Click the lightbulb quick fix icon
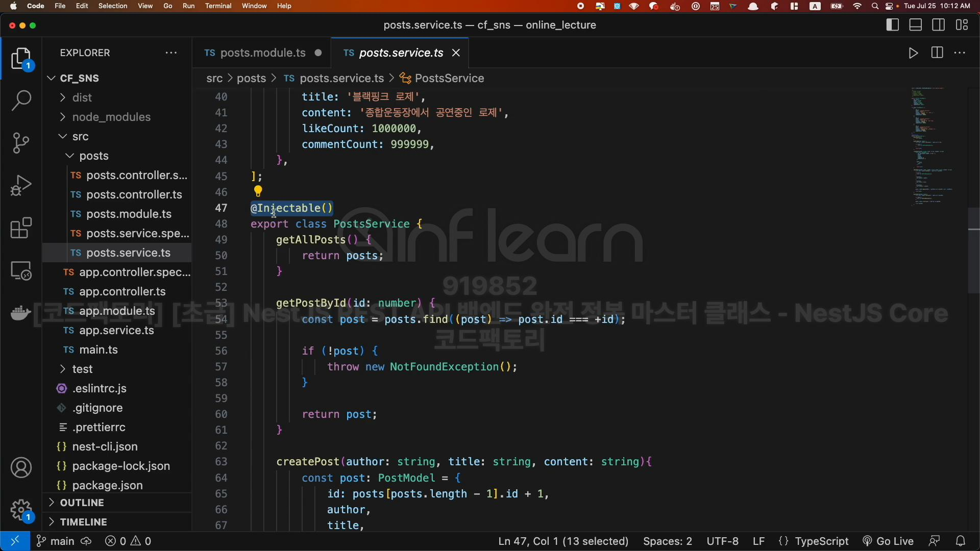This screenshot has height=551, width=980. pos(258,191)
